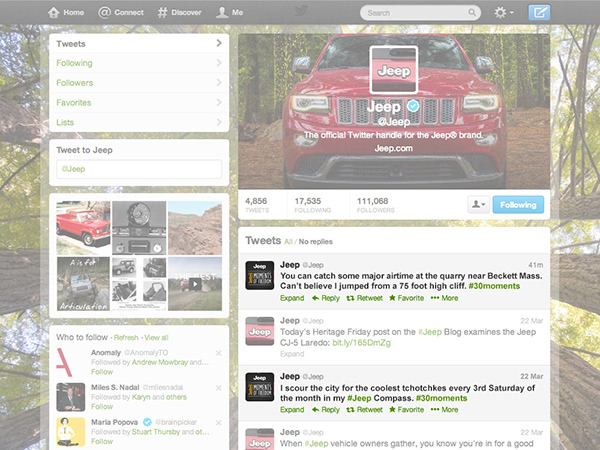Viewport: 600px width, 450px height.
Task: Open the Articulation photo thumbnail
Action: pyautogui.click(x=83, y=284)
